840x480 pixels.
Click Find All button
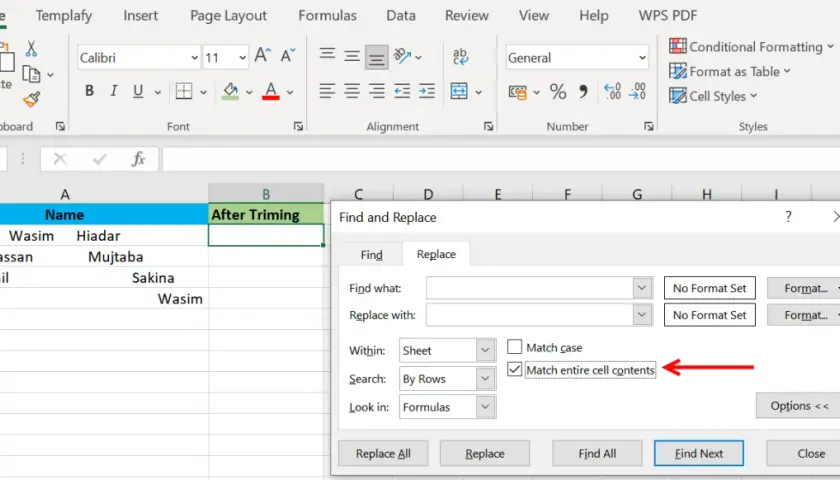(x=597, y=454)
